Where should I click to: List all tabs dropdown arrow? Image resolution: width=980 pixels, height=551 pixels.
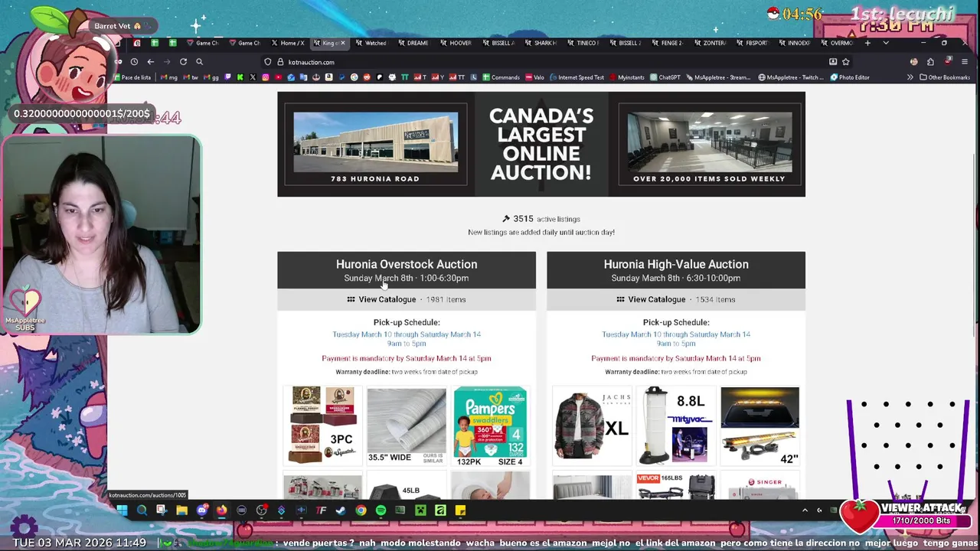pyautogui.click(x=886, y=43)
